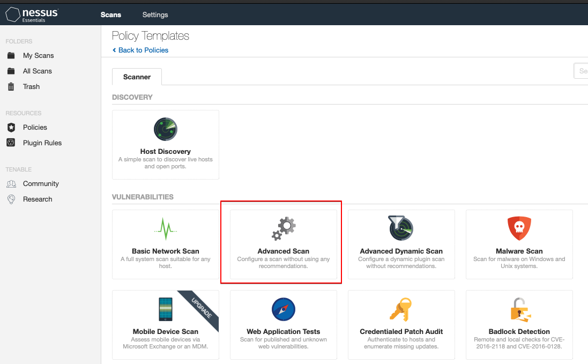Choose the Web Application Tests title
This screenshot has height=364, width=588.
coord(284,331)
